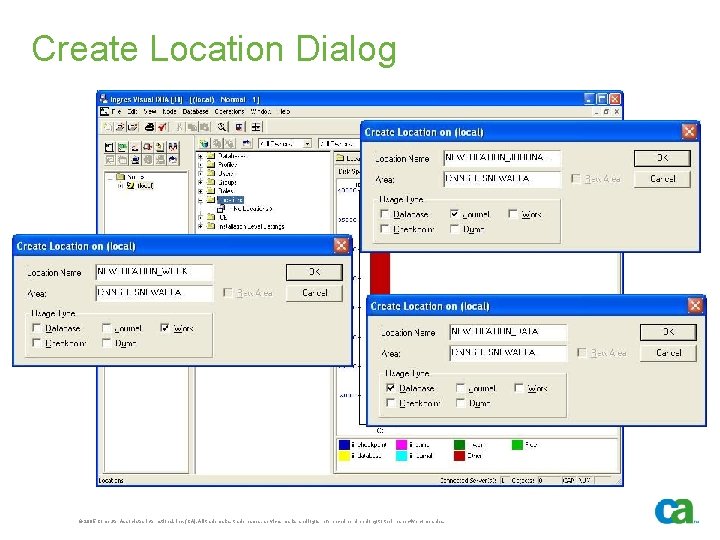The width and height of the screenshot is (720, 540).
Task: Click the first icon in nodes icon grid
Action: tap(109, 147)
